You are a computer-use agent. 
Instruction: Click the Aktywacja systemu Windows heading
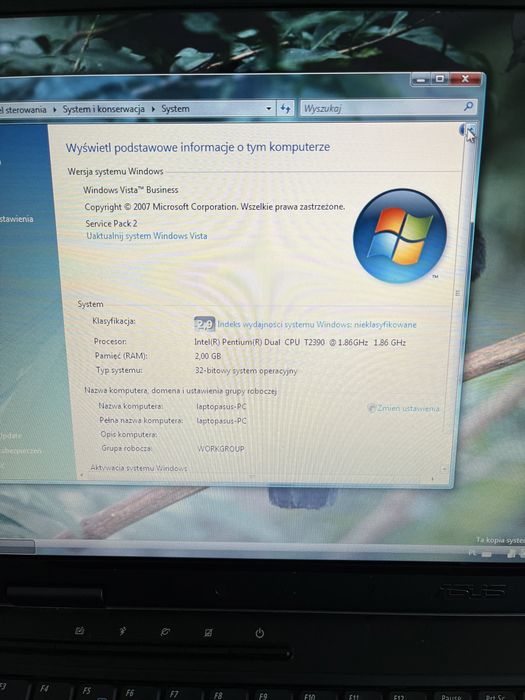pyautogui.click(x=139, y=468)
